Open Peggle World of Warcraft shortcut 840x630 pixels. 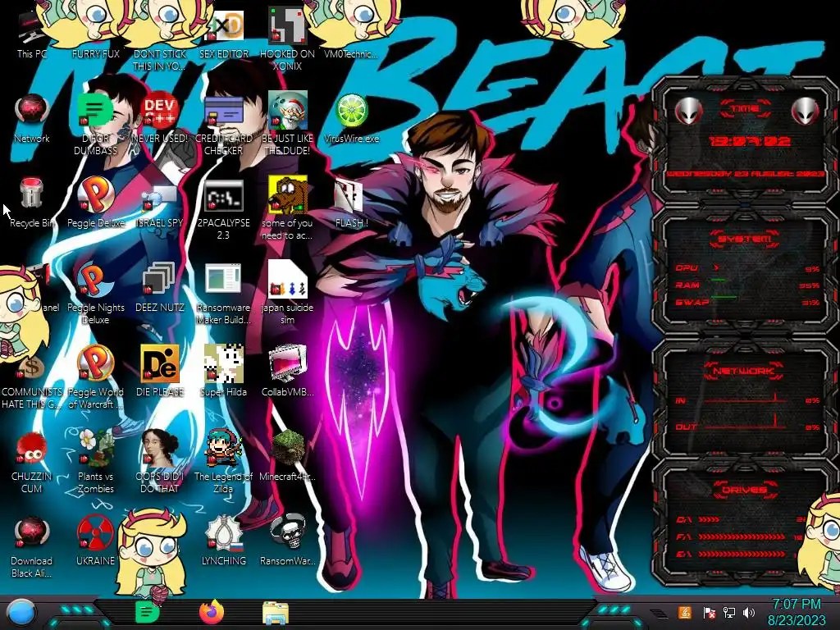96,377
